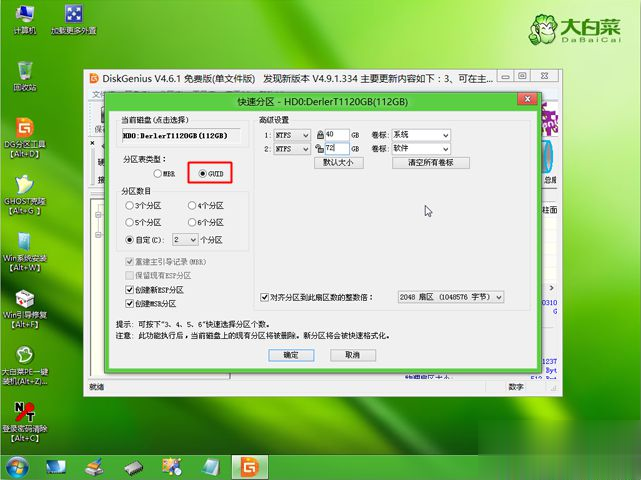Open the Win引导修复 desktop tool
This screenshot has height=480, width=641.
tap(24, 301)
